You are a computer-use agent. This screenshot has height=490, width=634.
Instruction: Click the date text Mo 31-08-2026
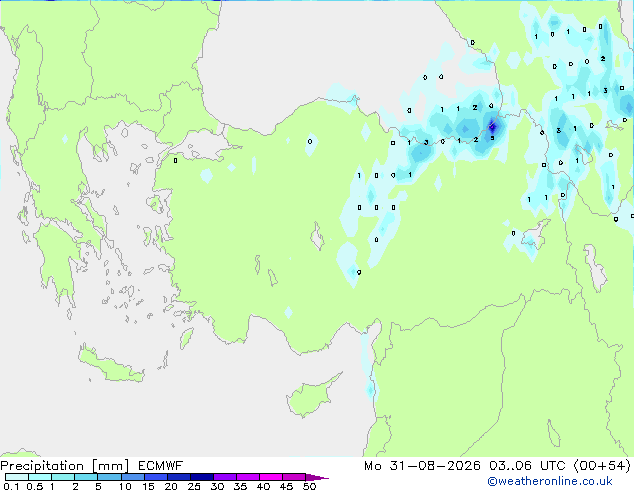click(422, 466)
